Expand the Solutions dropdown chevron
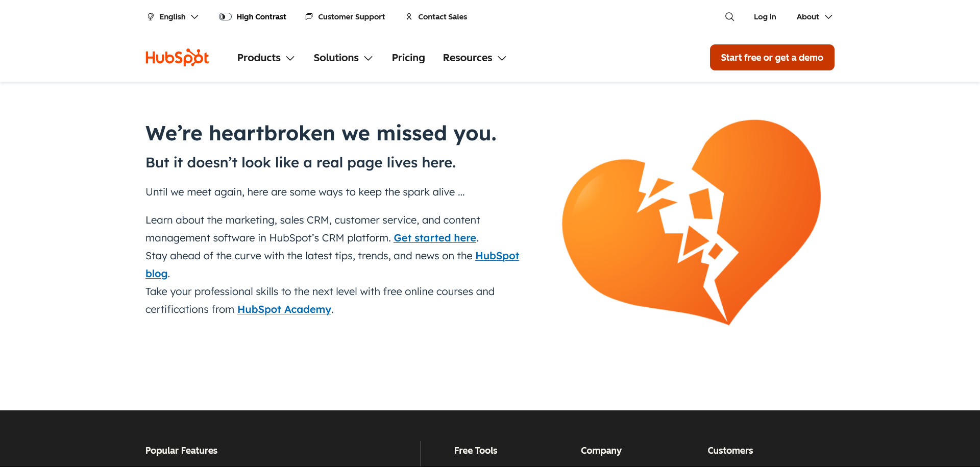Viewport: 980px width, 467px height. (x=369, y=58)
